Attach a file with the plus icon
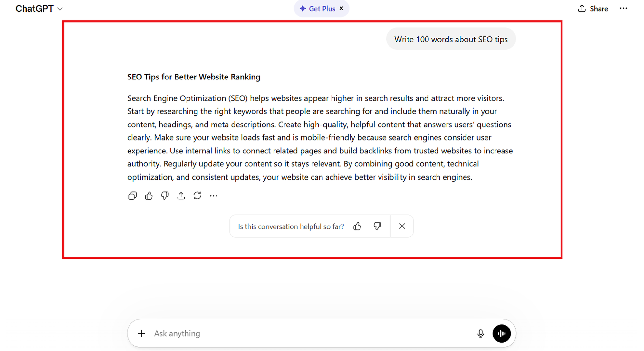Image resolution: width=644 pixels, height=351 pixels. tap(141, 333)
